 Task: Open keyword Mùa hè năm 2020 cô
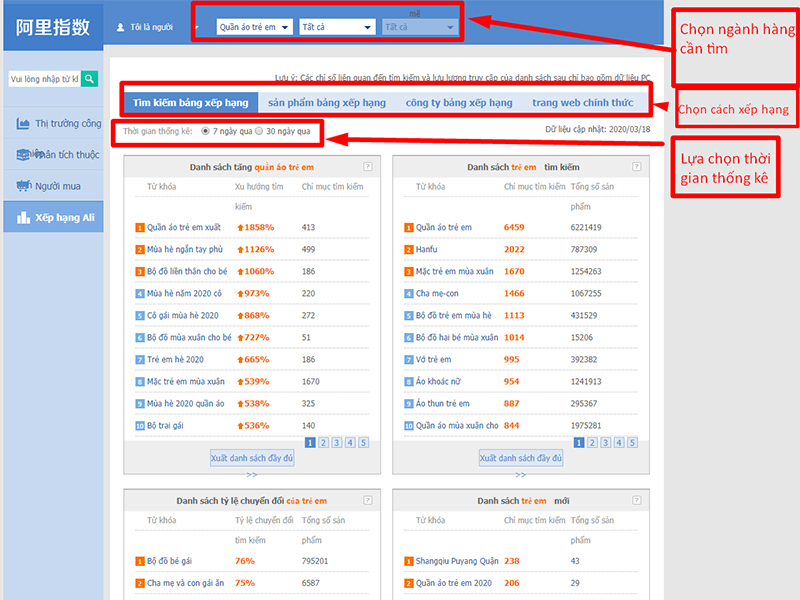pos(184,293)
